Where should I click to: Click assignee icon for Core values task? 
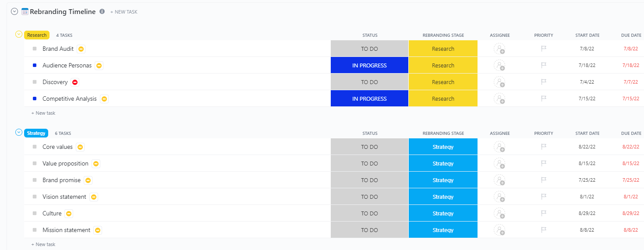(499, 147)
